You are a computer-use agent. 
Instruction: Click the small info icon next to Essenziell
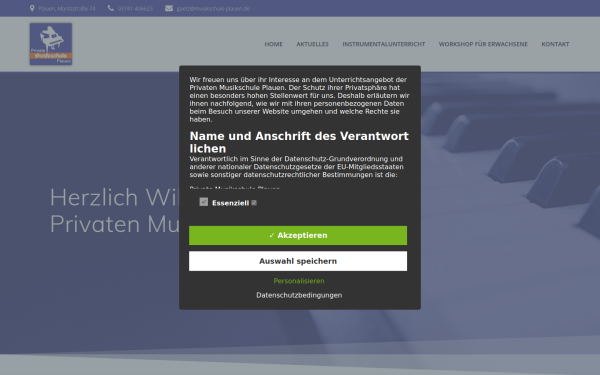(x=254, y=203)
